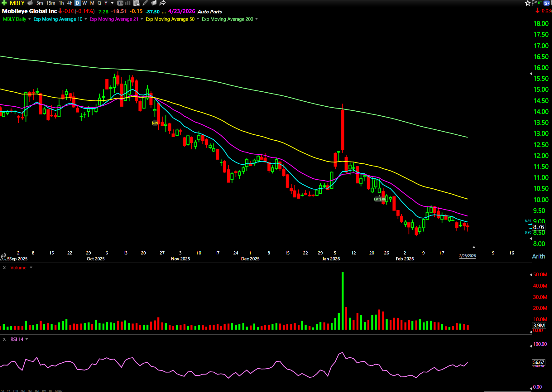The height and width of the screenshot is (392, 552).
Task: Click the green plus add-indicator icon
Action: pyautogui.click(x=4, y=3)
